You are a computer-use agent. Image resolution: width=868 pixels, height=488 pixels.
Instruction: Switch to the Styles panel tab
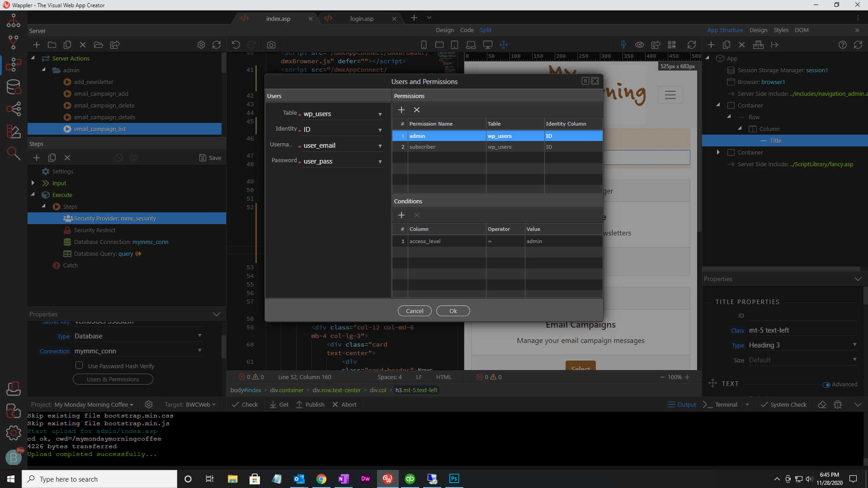(x=781, y=30)
